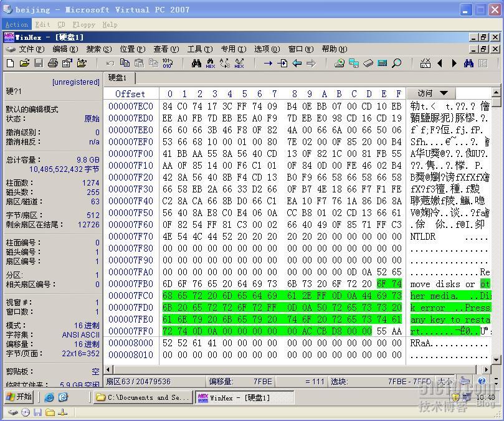This screenshot has height=421, width=504.
Task: Open the file properties toolbar icon
Action: [67, 64]
